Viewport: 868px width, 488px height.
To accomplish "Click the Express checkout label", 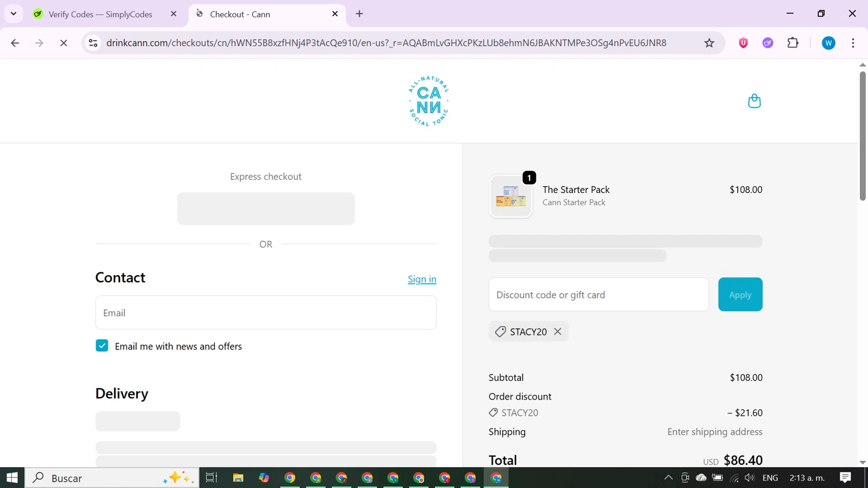I will [x=266, y=176].
